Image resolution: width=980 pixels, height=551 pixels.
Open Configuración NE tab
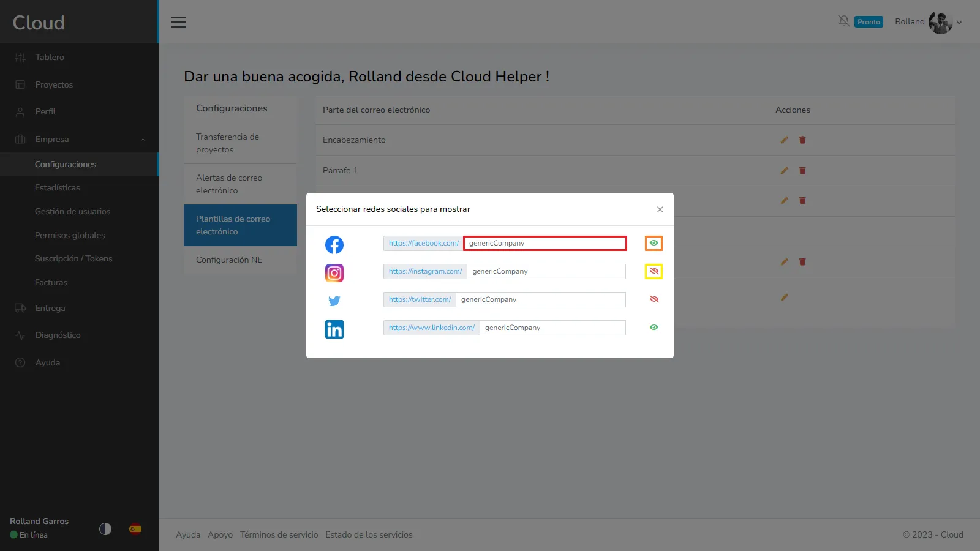click(x=240, y=260)
